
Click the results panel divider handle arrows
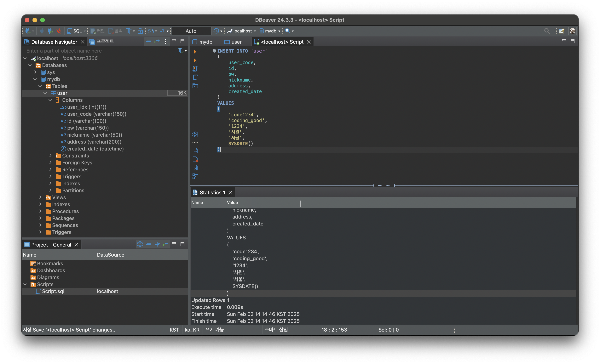point(384,185)
